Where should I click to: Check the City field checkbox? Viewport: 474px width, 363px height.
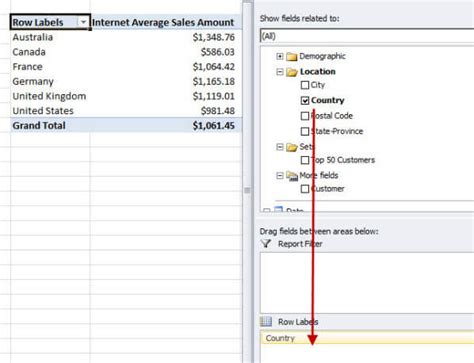point(305,85)
